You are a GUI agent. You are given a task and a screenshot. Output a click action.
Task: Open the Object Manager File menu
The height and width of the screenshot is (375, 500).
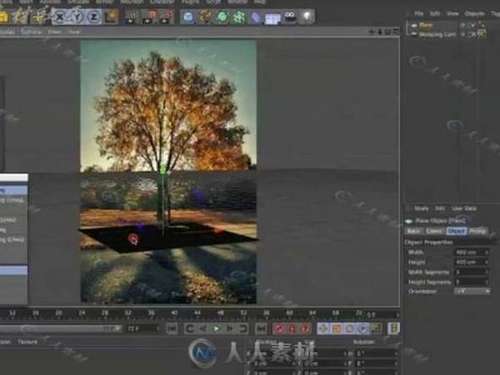419,14
